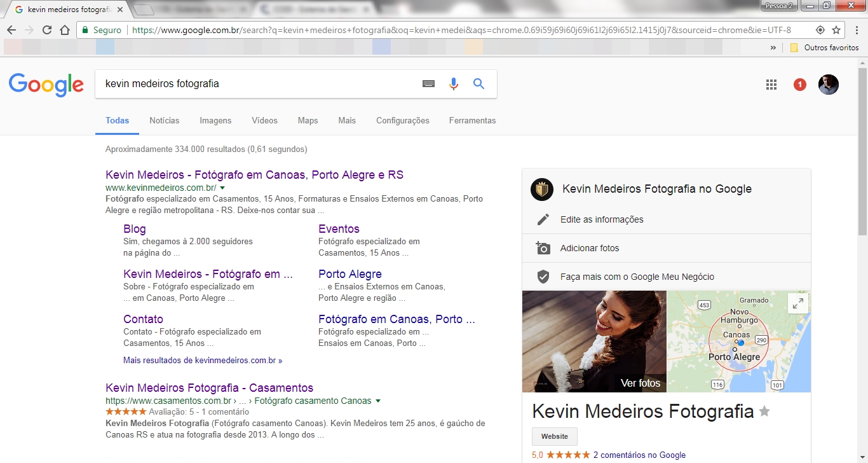The height and width of the screenshot is (463, 868).
Task: Open the Configurações dropdown menu
Action: coord(403,120)
